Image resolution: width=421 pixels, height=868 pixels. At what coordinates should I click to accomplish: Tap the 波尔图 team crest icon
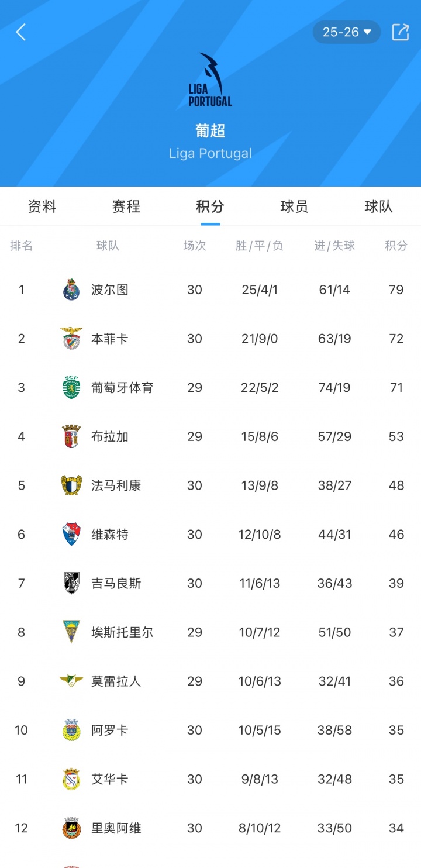pos(71,290)
